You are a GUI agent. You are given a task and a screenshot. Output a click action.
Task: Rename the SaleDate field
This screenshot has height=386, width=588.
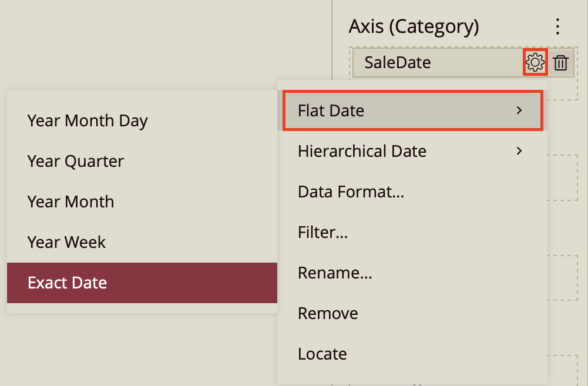click(335, 273)
